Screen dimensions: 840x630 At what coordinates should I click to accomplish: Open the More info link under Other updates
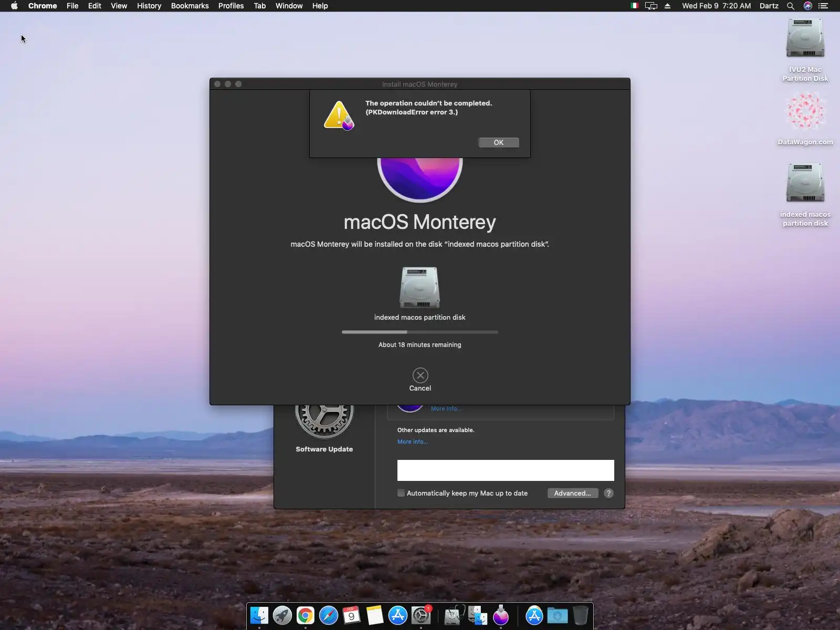click(x=413, y=442)
